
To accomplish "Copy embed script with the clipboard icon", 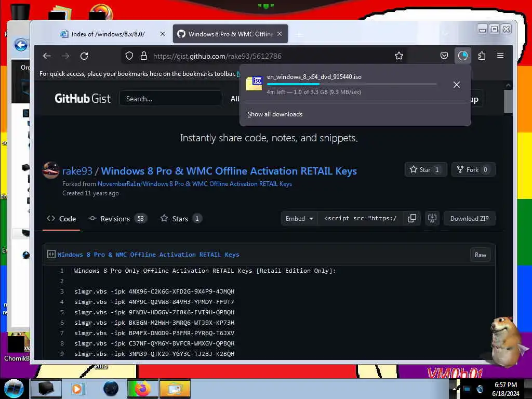I will point(412,219).
